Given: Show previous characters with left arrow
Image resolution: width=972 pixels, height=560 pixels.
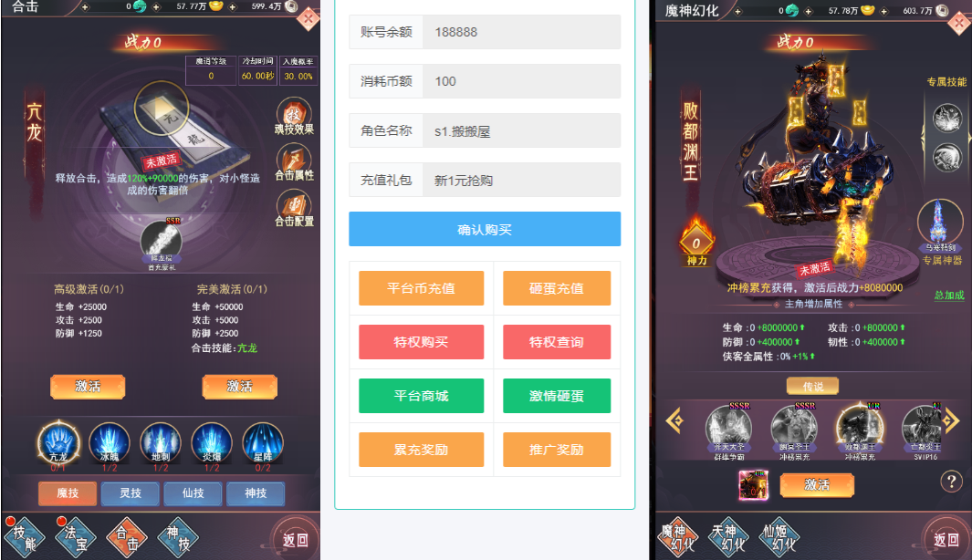Looking at the screenshot, I should (x=674, y=422).
